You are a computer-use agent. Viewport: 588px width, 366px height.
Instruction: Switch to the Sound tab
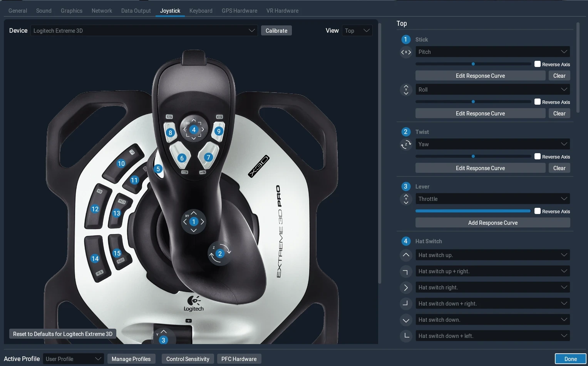[44, 11]
